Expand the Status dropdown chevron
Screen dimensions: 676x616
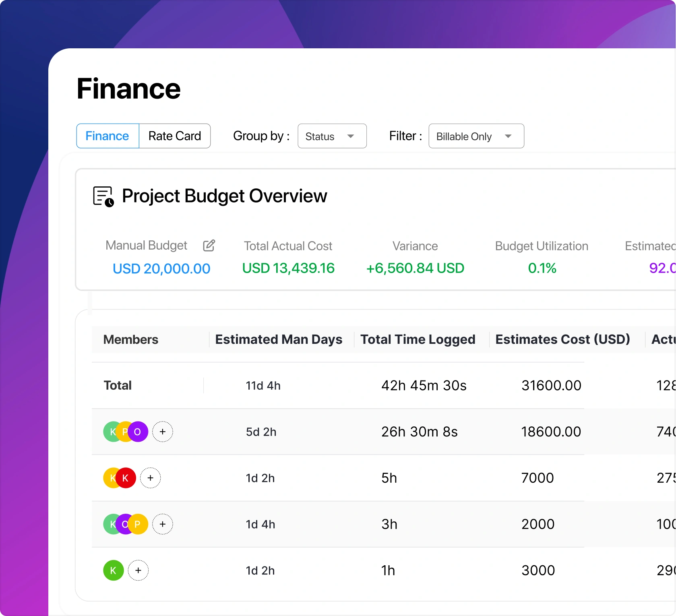coord(351,136)
